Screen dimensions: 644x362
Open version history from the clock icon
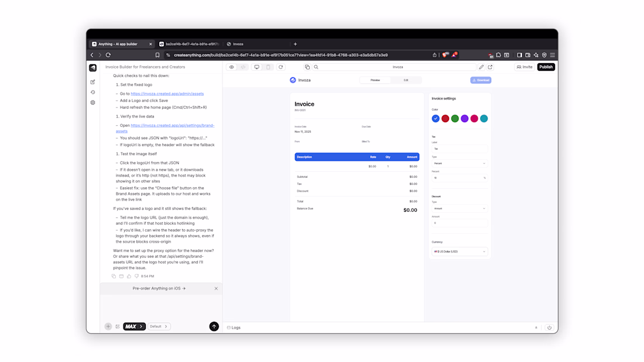93,92
